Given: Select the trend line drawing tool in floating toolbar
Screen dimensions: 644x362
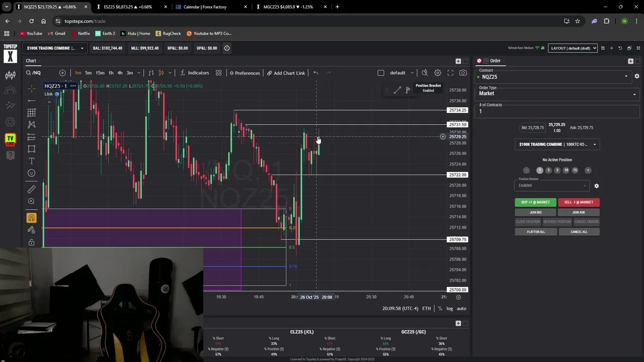Looking at the screenshot, I should 397,90.
